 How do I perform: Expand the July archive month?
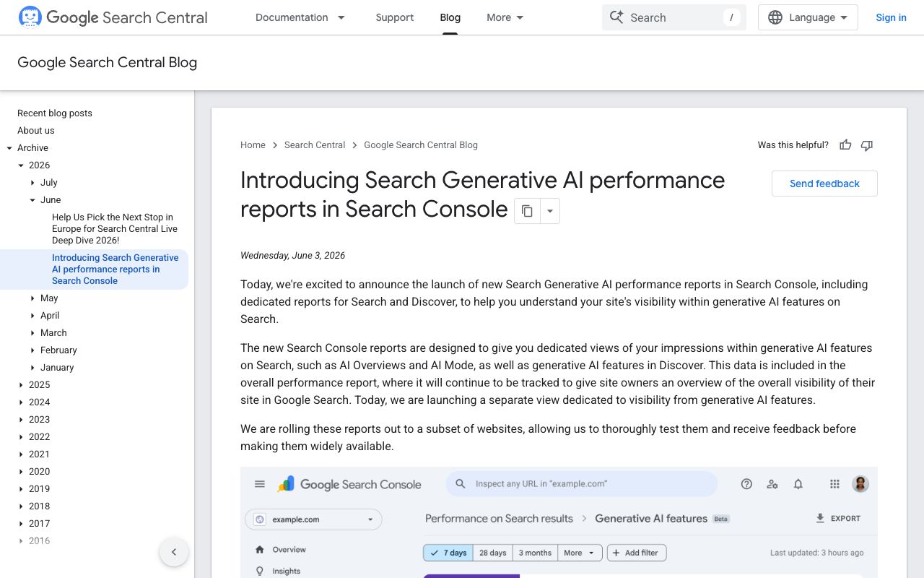coord(32,183)
